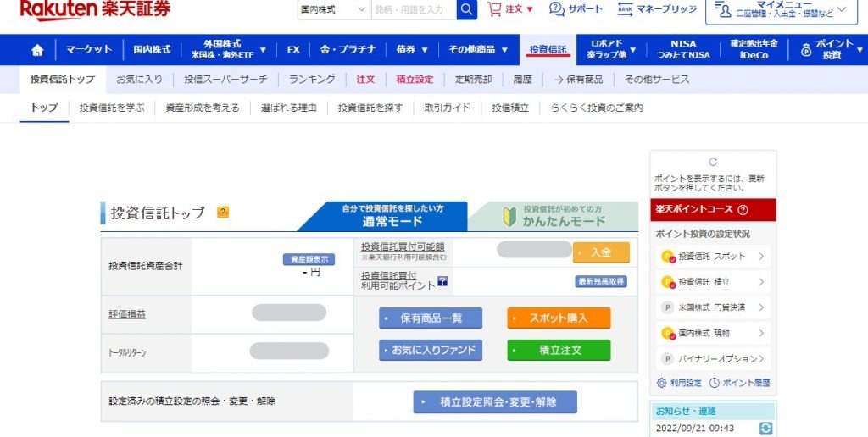Click 積立設定照会・変更・解除 button
Viewport: 868px width, 437px height.
[495, 402]
